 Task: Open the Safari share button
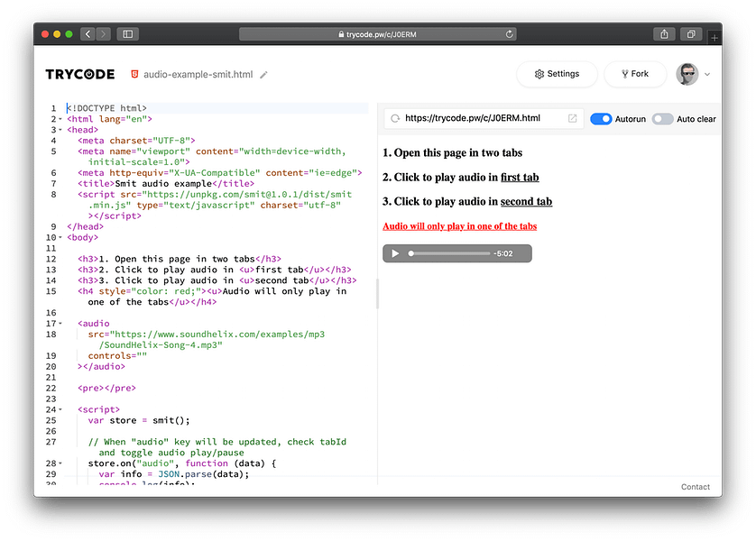coord(664,34)
